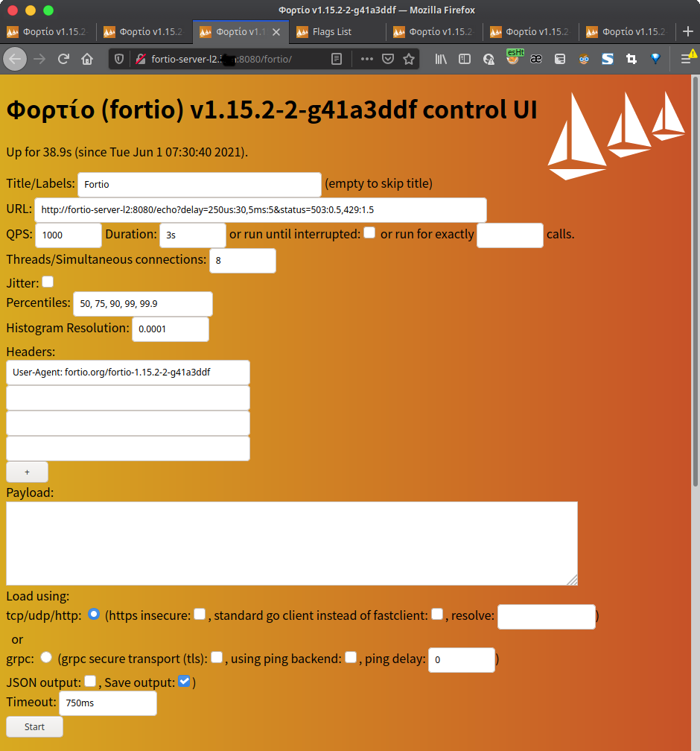This screenshot has width=700, height=751.
Task: Open the Firefox Library icon
Action: point(441,59)
